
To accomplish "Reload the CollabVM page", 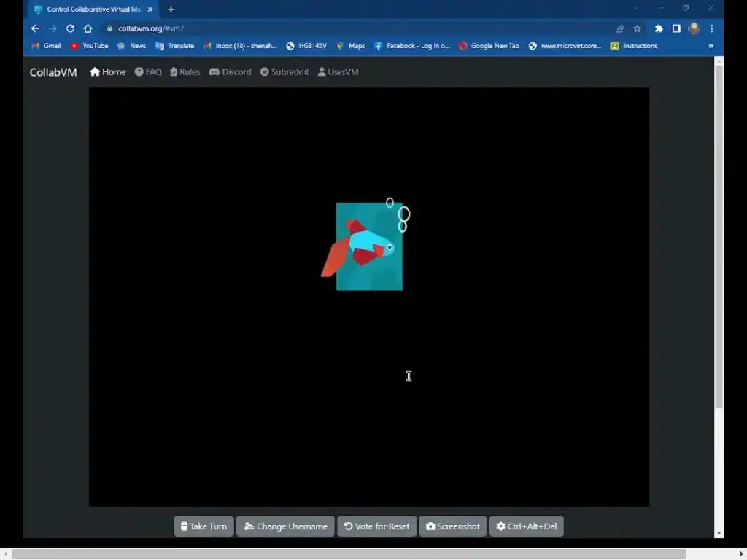I will pos(70,28).
